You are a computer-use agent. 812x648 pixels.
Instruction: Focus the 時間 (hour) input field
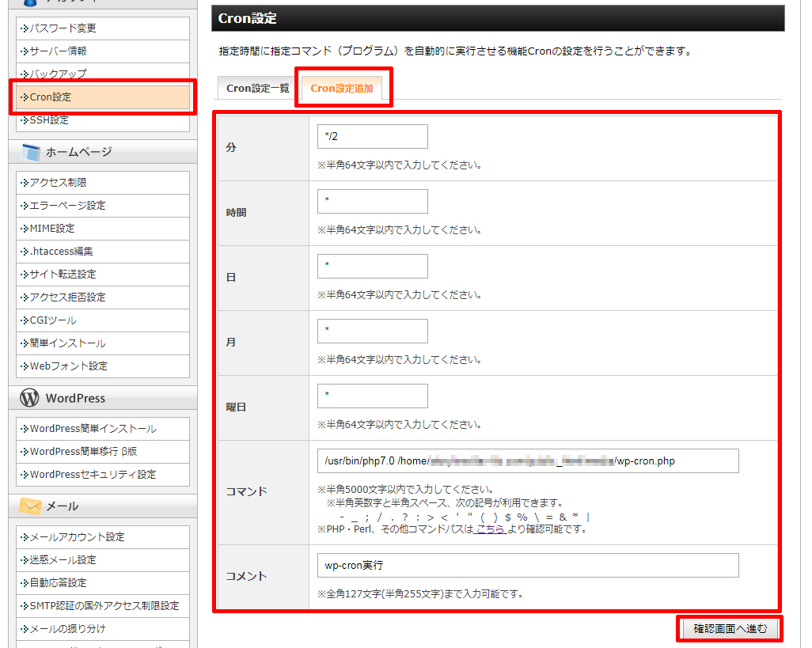(x=372, y=201)
